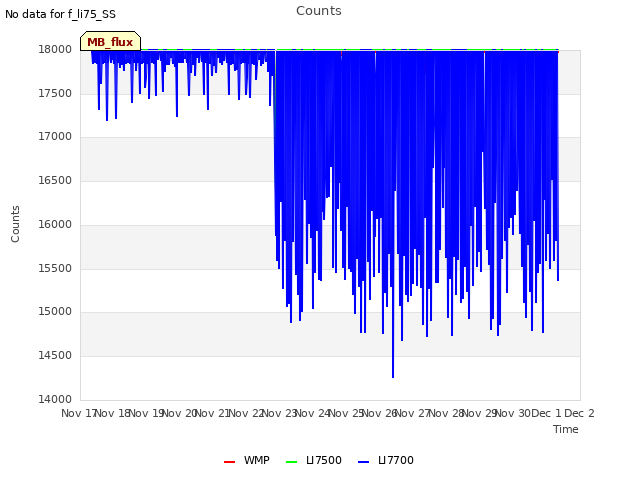Toggle the LI7500 series in the legend
Viewport: 640px width, 480px height.
[x=313, y=460]
